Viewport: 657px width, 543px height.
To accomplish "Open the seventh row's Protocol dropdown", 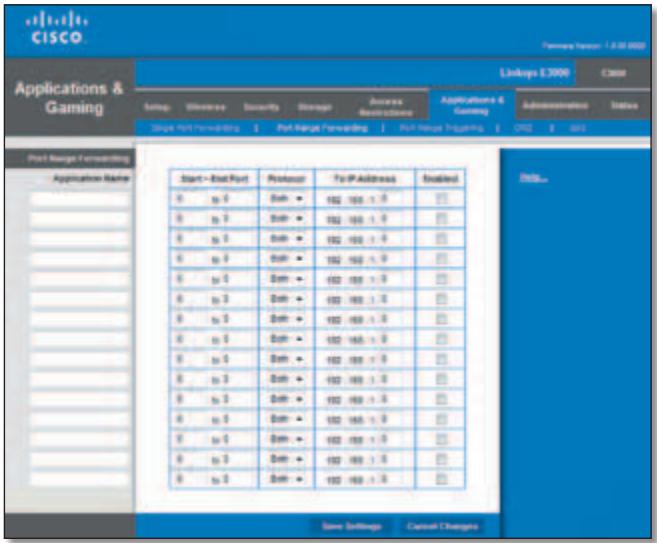I will click(287, 319).
